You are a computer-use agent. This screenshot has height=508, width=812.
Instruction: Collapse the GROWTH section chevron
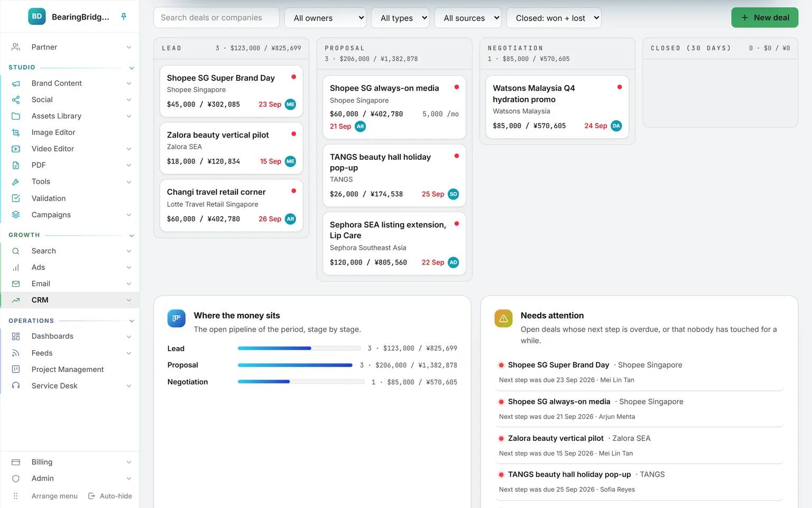[x=132, y=235]
